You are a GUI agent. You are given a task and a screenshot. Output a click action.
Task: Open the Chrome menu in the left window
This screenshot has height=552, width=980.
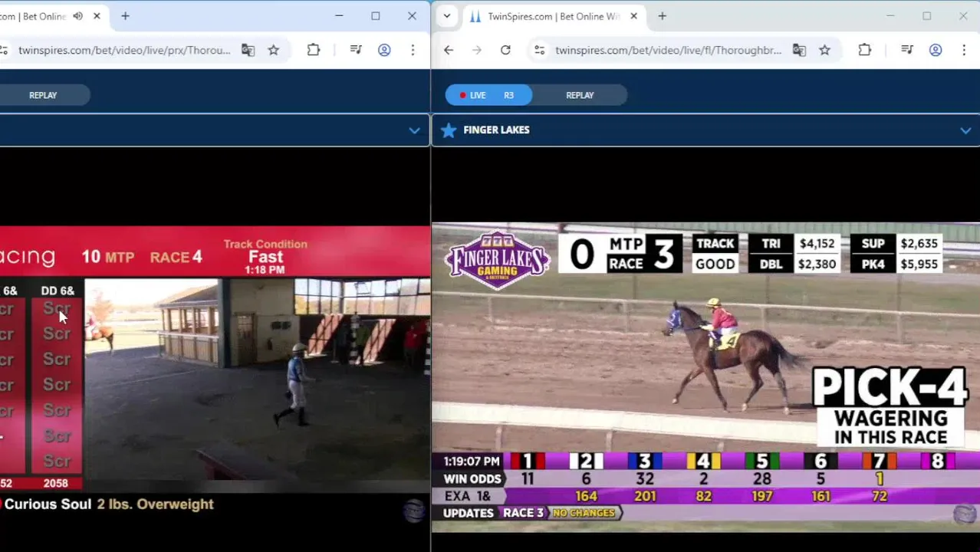[x=413, y=50]
